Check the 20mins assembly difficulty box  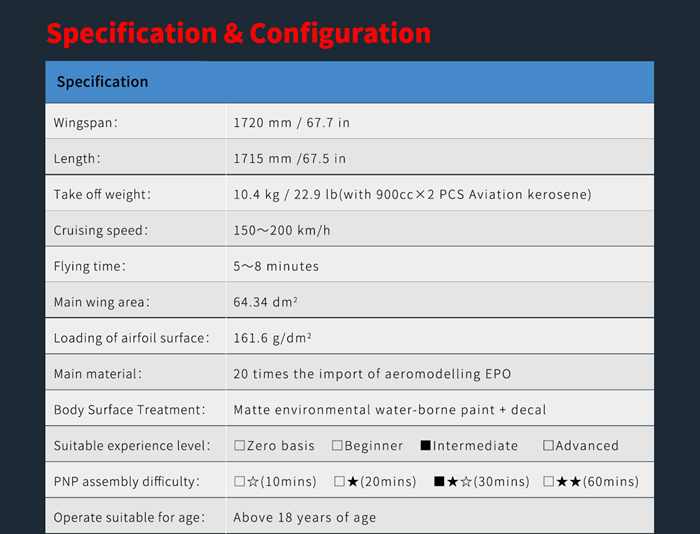click(x=340, y=482)
